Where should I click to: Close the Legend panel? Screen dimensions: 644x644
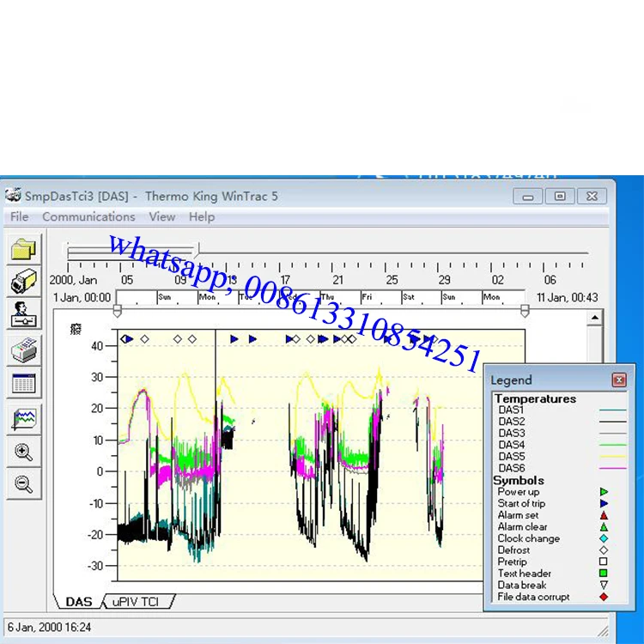pos(618,380)
